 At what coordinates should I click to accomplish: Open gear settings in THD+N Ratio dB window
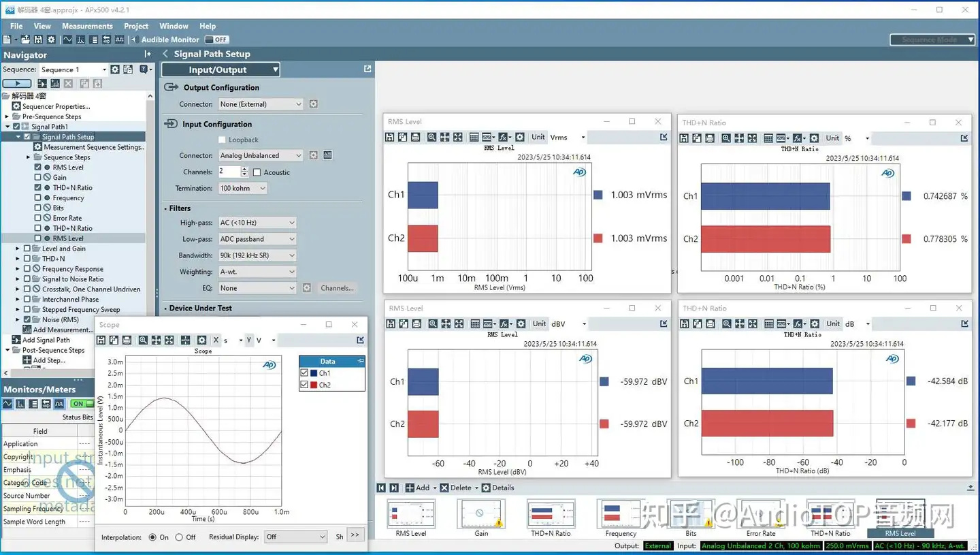coord(815,323)
